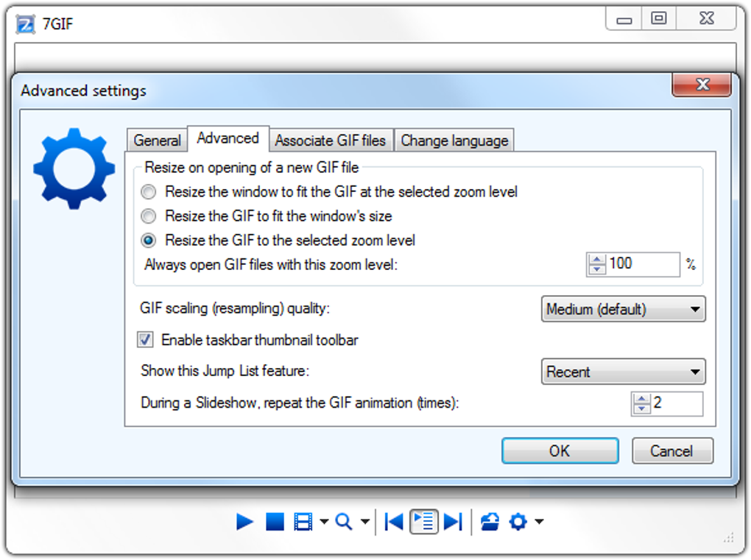Select resize GIF to fit window's size

[x=148, y=216]
